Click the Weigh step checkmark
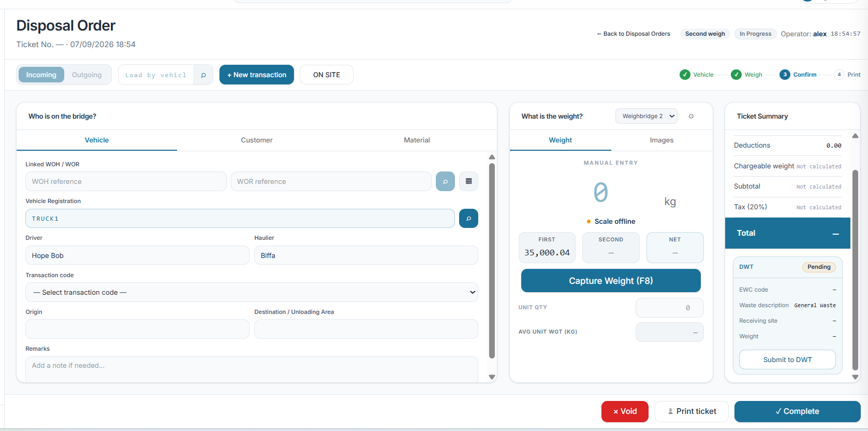The height and width of the screenshot is (431, 868). coord(736,75)
